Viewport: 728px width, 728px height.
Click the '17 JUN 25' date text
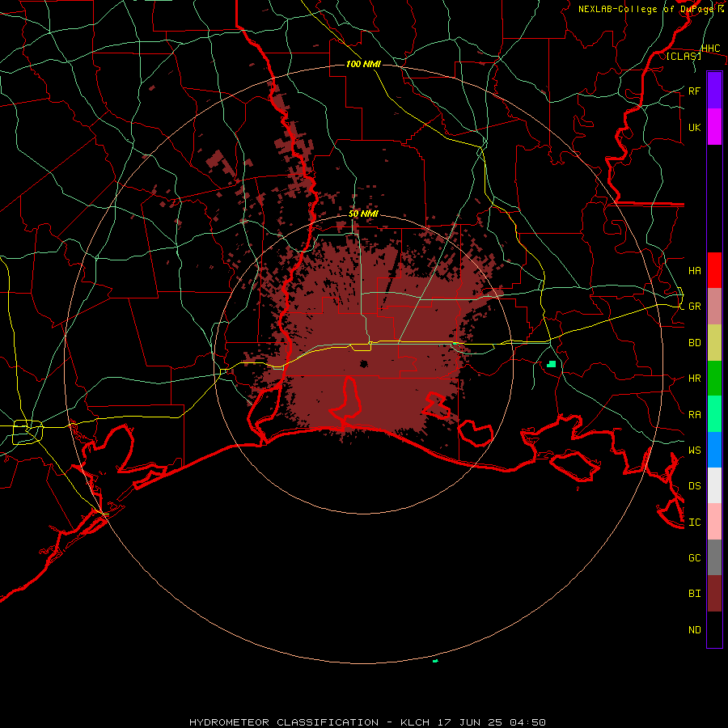[x=472, y=722]
